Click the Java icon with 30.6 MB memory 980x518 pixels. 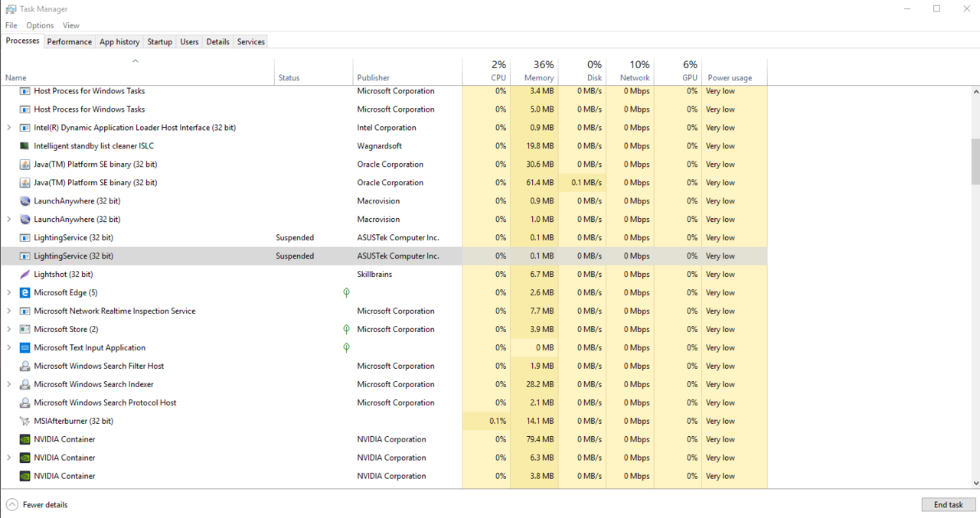point(24,165)
